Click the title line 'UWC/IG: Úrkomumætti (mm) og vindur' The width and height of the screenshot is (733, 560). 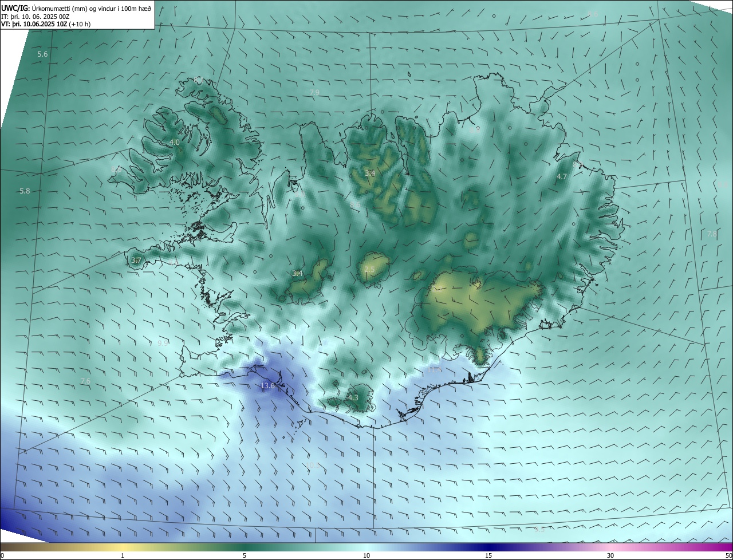(77, 8)
